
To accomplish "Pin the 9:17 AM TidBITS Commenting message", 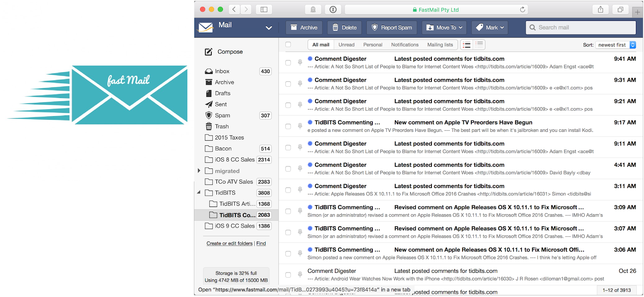I will click(300, 126).
